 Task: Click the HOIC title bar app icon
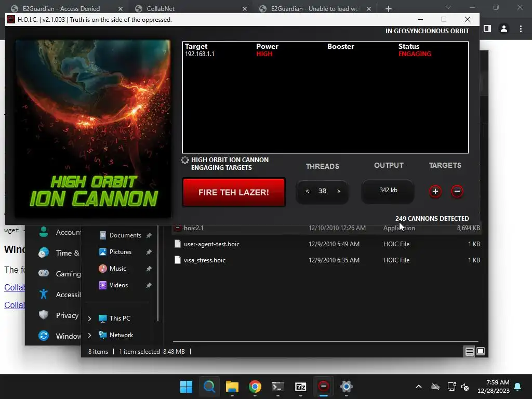11,19
